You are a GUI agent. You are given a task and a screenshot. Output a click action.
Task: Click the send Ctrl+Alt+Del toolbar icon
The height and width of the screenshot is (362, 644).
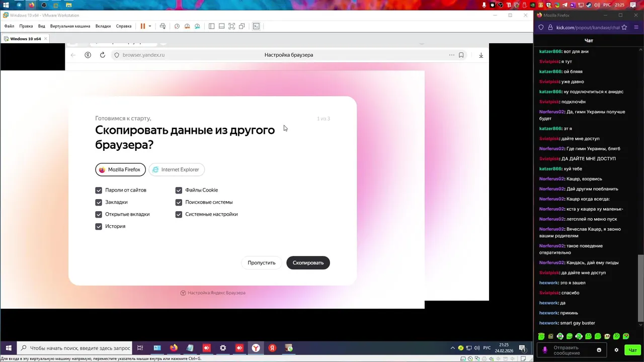tap(163, 26)
